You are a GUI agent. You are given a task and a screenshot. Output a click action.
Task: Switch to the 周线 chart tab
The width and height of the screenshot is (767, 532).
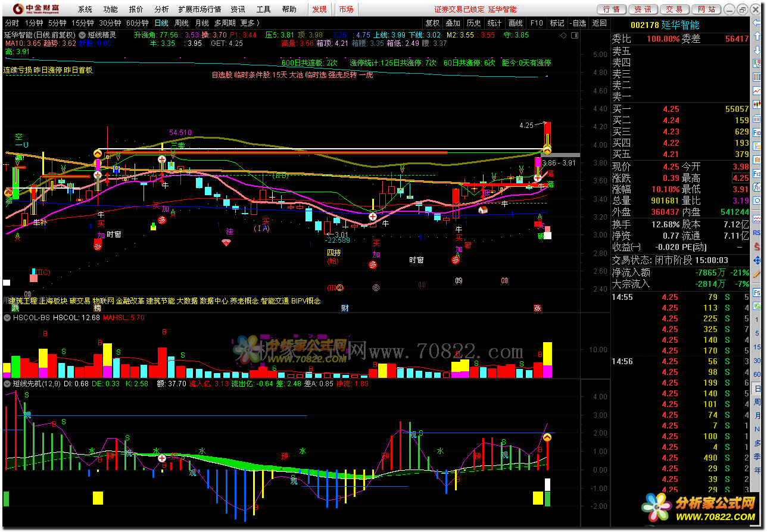[181, 23]
